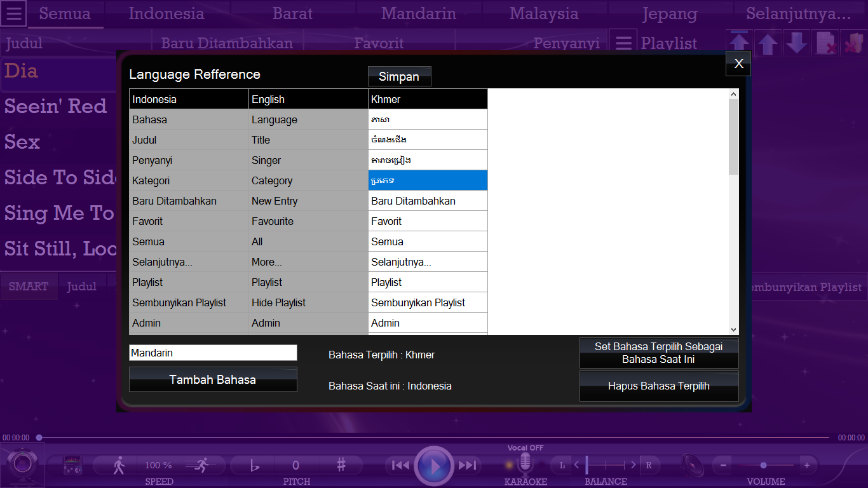
Task: Focus the new language name input field
Action: (213, 353)
